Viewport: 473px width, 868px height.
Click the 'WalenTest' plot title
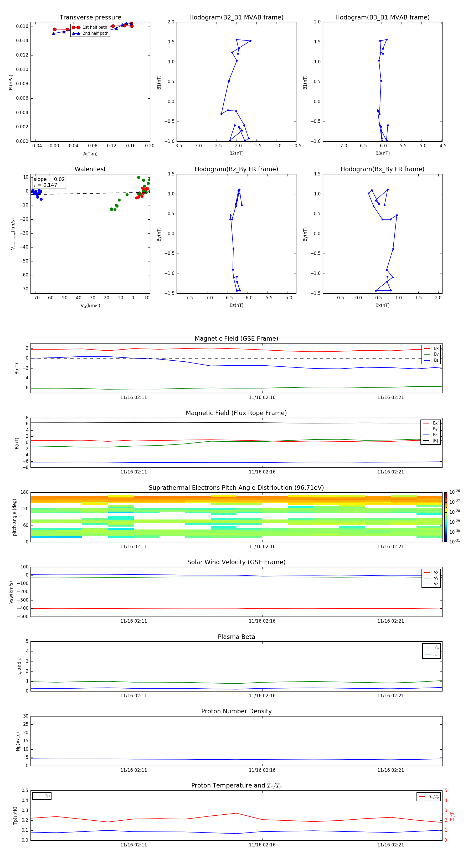click(90, 169)
